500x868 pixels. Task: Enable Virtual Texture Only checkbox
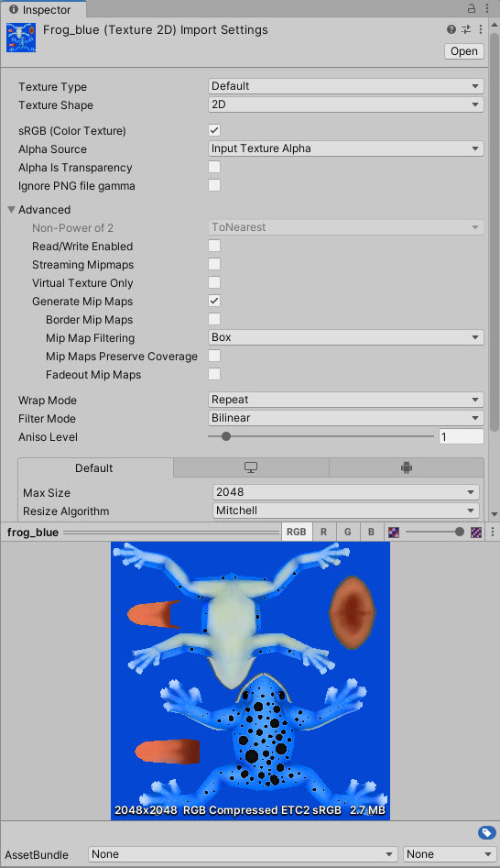(214, 281)
